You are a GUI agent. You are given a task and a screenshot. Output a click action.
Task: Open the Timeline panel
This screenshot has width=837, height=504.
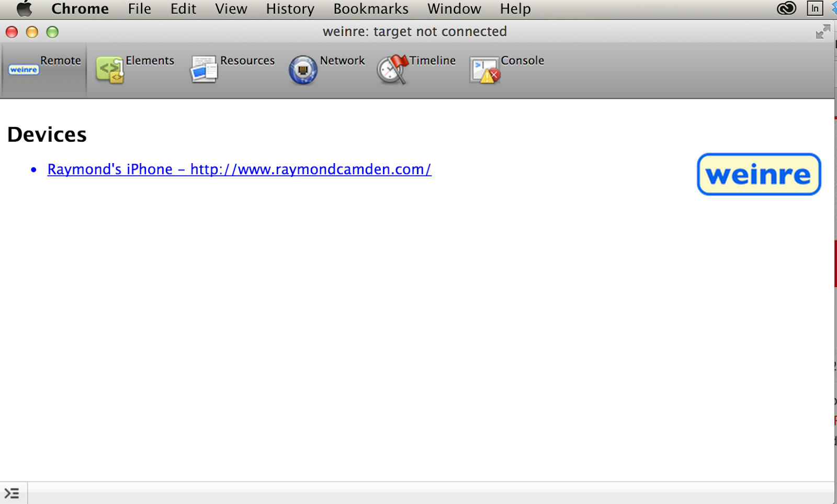click(x=416, y=70)
